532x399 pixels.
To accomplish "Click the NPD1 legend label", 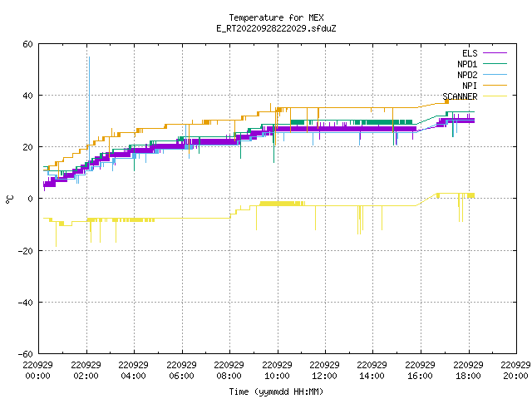I will point(467,64).
